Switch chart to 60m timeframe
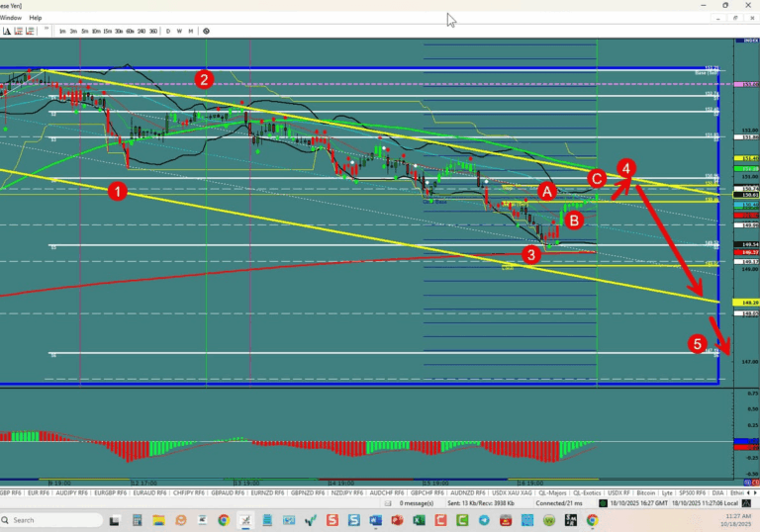 130,31
